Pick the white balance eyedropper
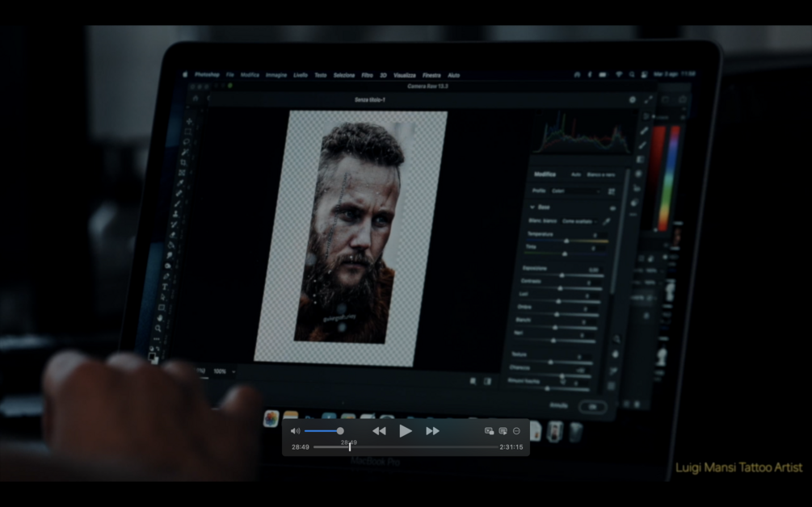The height and width of the screenshot is (507, 812). 607,222
